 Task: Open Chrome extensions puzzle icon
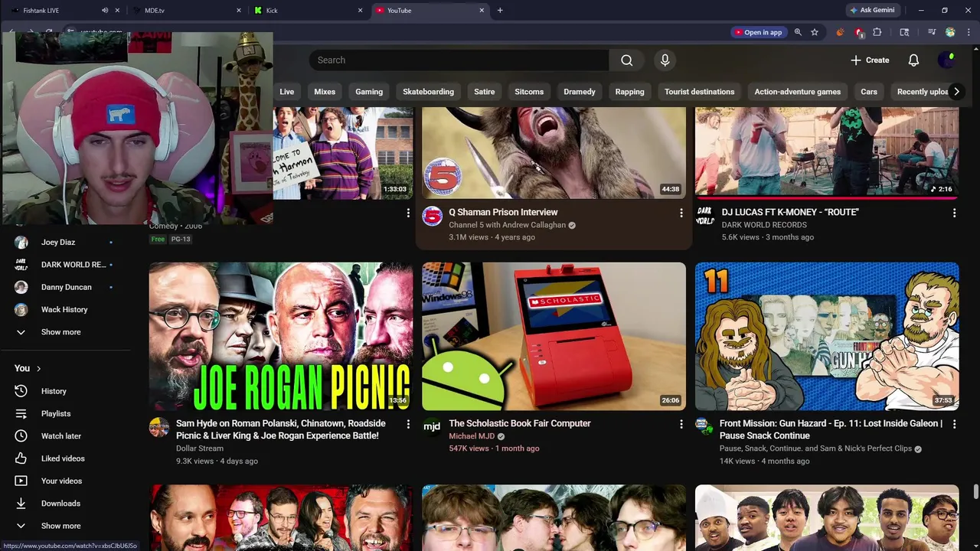tap(877, 32)
